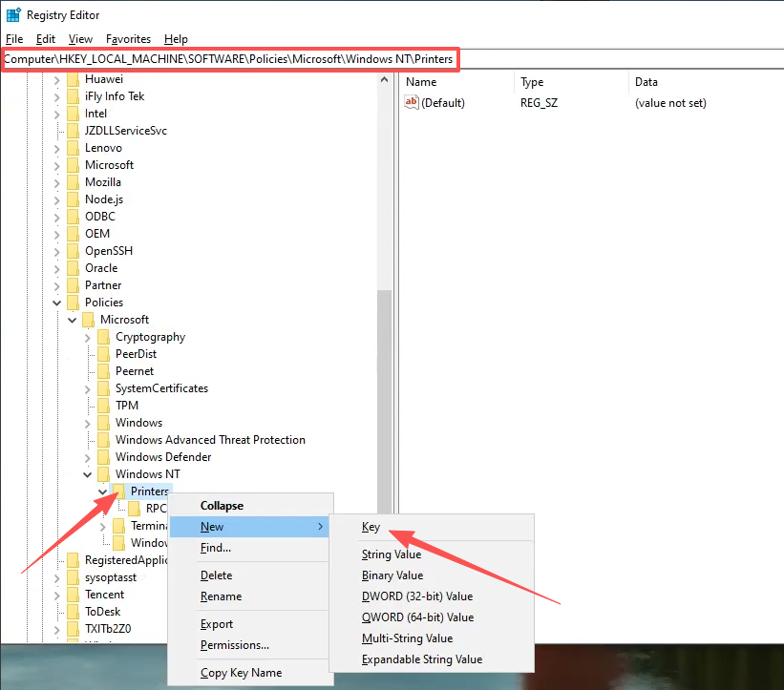Select Delete in the context menu

pyautogui.click(x=250, y=575)
